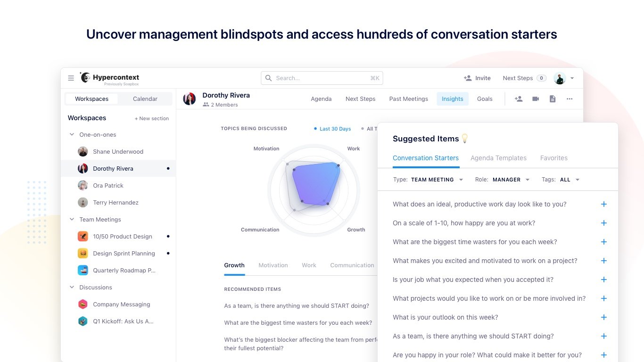
Task: Open the meeting Next Steps tab
Action: click(361, 99)
